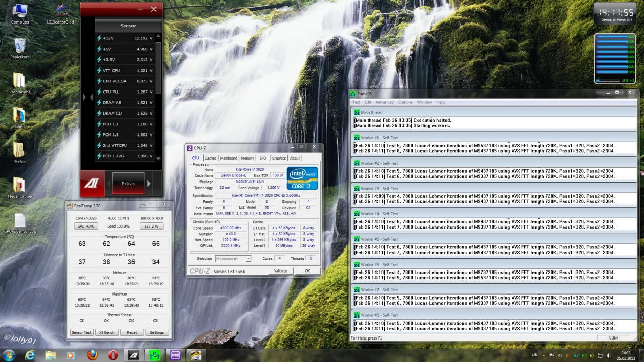Open the LS13editorClod desktop shortcut

60,11
